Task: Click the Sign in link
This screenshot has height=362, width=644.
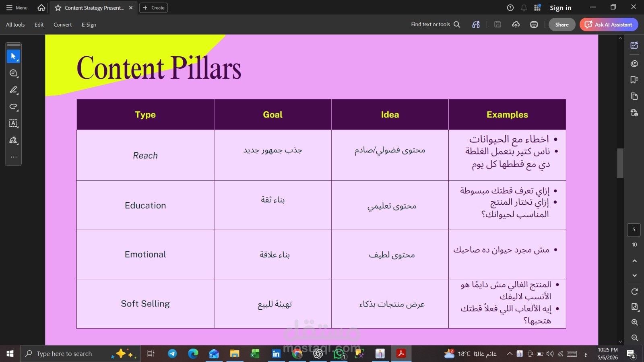Action: click(x=560, y=8)
